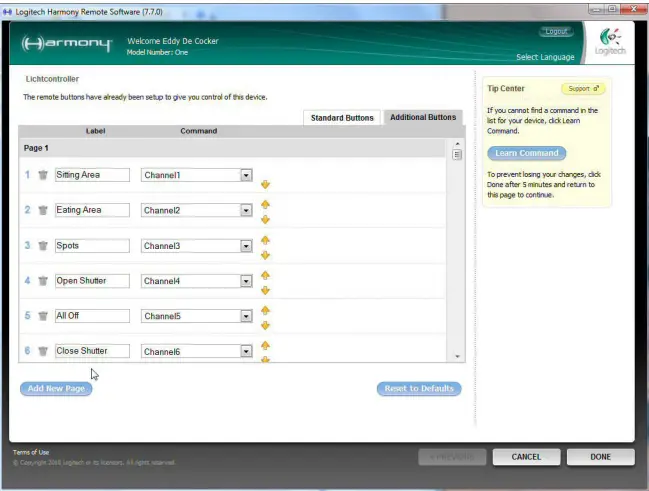
Task: Click Select Language
Action: click(x=545, y=57)
